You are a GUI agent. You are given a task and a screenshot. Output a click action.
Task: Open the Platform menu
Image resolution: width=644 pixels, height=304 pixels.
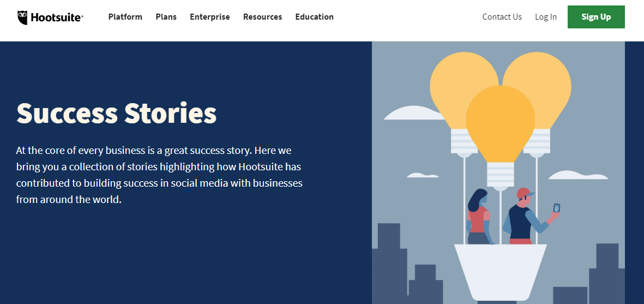coord(125,17)
